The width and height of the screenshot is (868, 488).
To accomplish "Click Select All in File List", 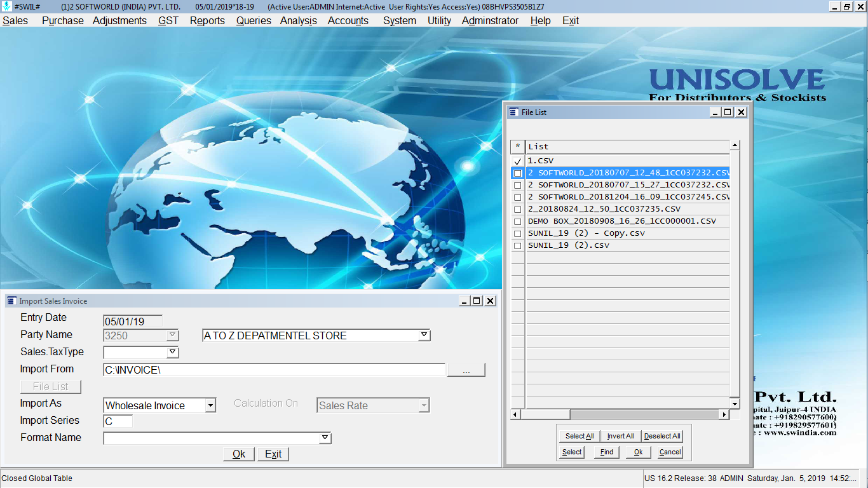I will click(580, 436).
